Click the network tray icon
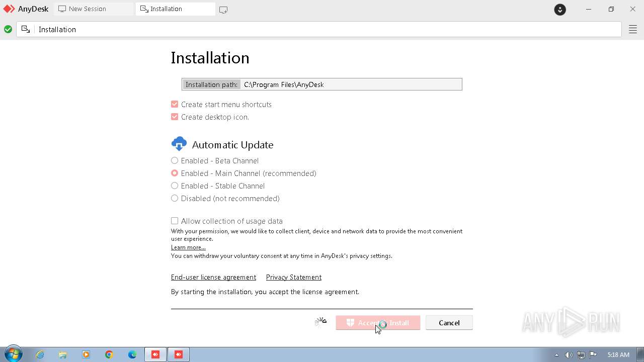Viewport: 644px width, 362px height. (x=581, y=355)
